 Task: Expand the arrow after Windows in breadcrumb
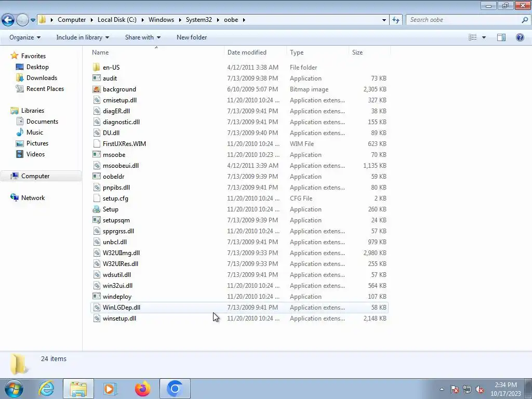(180, 20)
